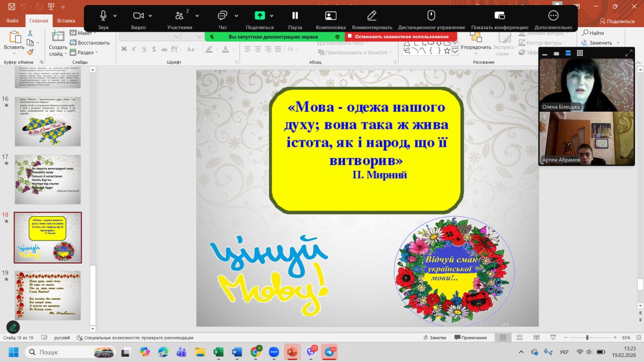The width and height of the screenshot is (644, 362).
Task: Select slide 19 thumbnail in panel
Action: [48, 295]
